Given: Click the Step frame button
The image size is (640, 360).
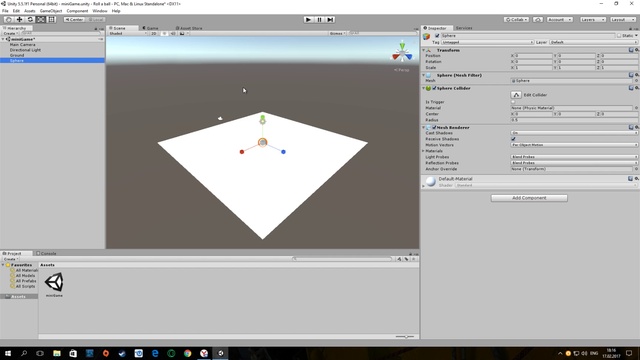Looking at the screenshot, I should point(331,20).
